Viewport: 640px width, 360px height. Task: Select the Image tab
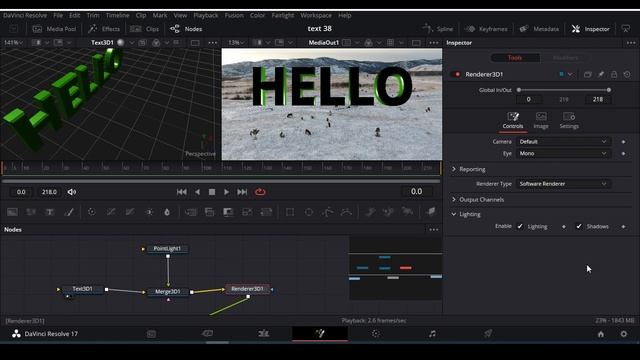(541, 121)
